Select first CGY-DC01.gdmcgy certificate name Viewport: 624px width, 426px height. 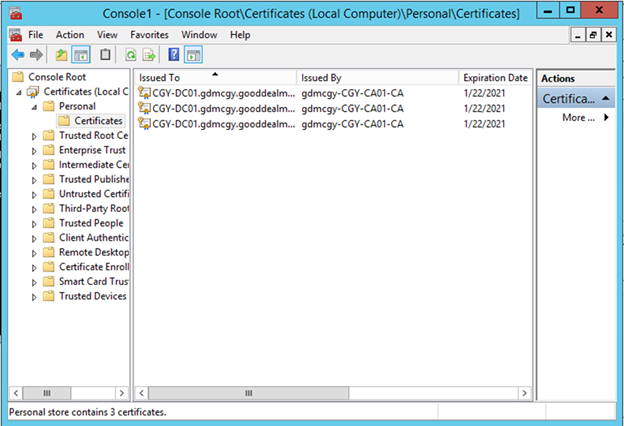(x=224, y=93)
